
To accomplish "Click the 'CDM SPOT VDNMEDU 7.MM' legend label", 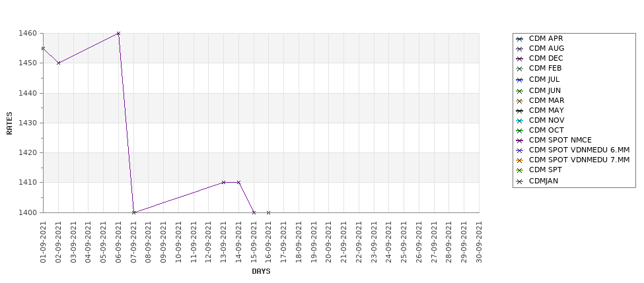I will tap(579, 160).
